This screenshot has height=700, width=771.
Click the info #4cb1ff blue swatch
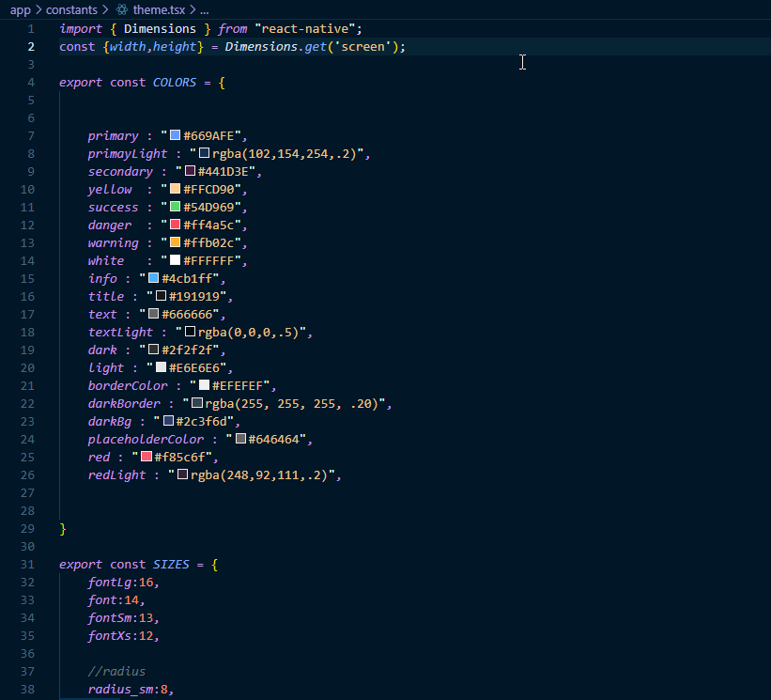coord(153,279)
